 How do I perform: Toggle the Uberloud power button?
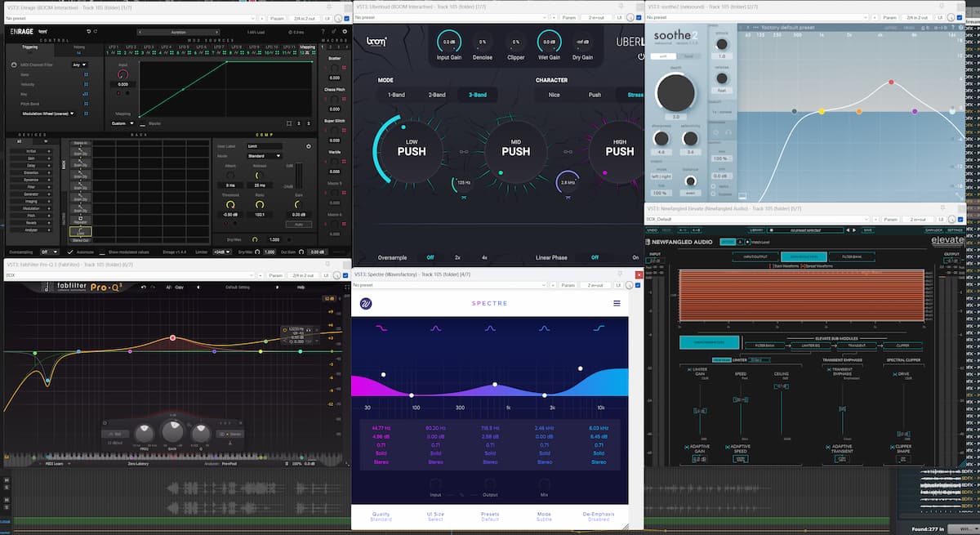pos(641,56)
